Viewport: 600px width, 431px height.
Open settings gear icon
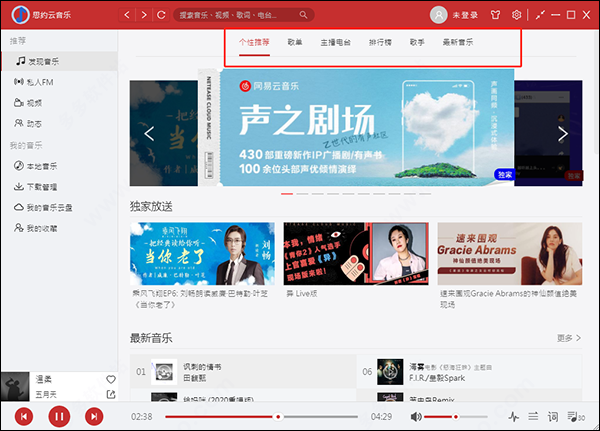[516, 15]
